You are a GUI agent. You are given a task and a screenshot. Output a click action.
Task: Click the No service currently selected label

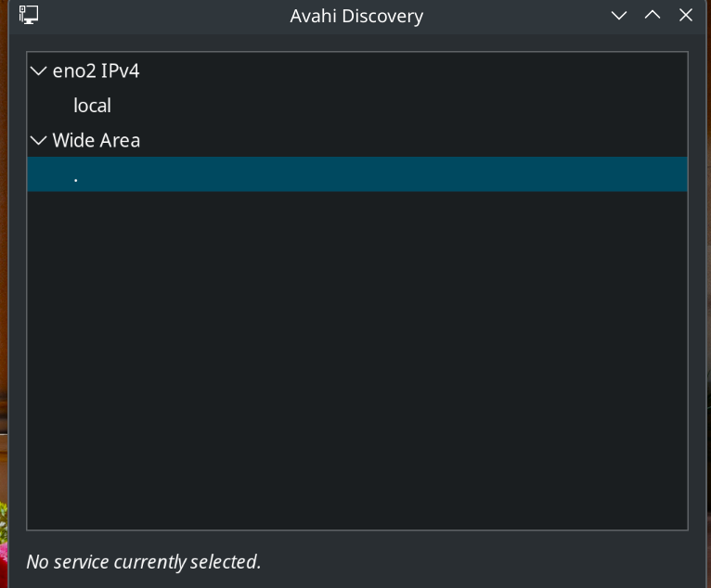click(144, 562)
